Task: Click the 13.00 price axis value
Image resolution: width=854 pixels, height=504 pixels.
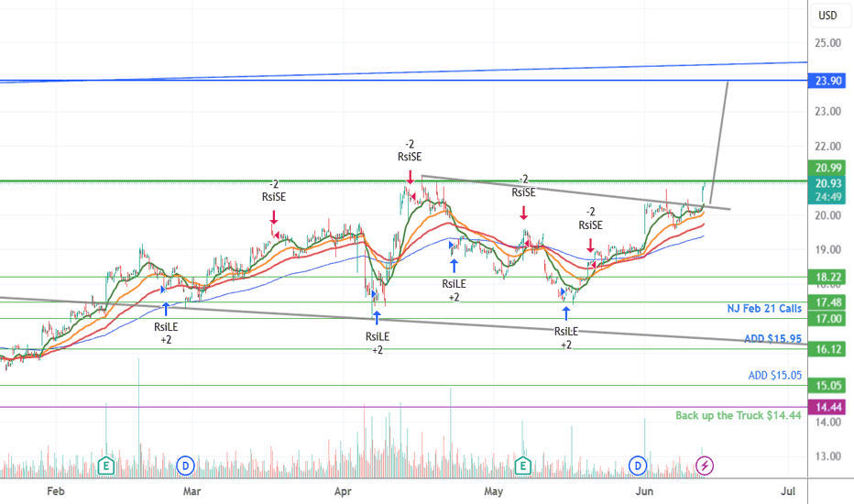Action: [x=827, y=456]
